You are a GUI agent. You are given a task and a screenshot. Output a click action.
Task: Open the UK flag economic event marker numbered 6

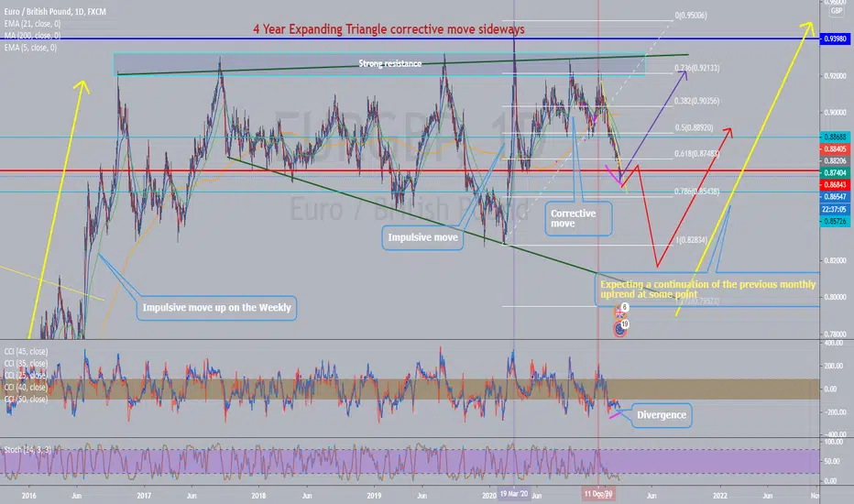(620, 312)
